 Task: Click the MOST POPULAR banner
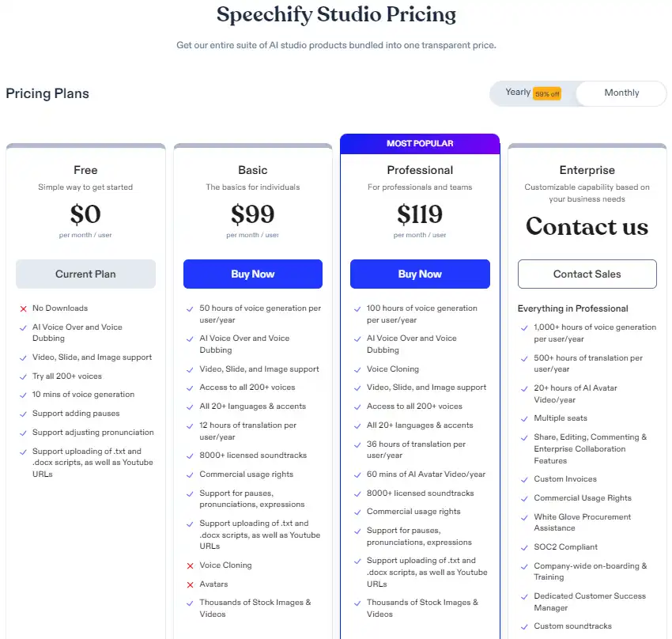pos(420,144)
